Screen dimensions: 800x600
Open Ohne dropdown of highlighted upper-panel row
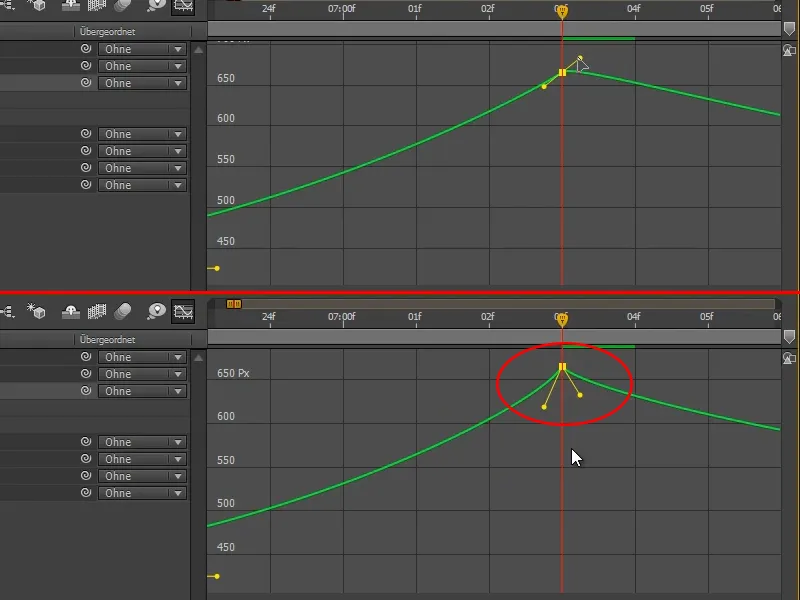tap(142, 83)
